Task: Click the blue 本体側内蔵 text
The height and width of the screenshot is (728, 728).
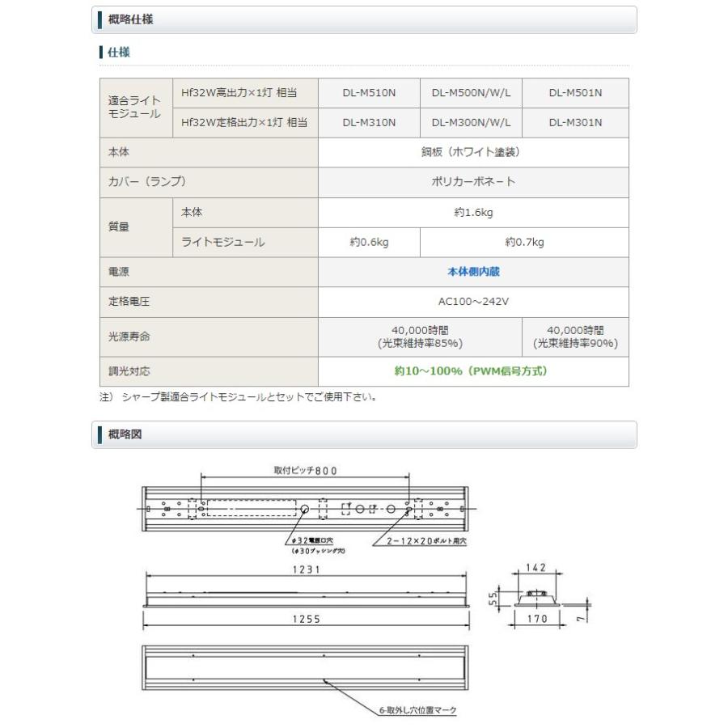Action: click(x=473, y=272)
